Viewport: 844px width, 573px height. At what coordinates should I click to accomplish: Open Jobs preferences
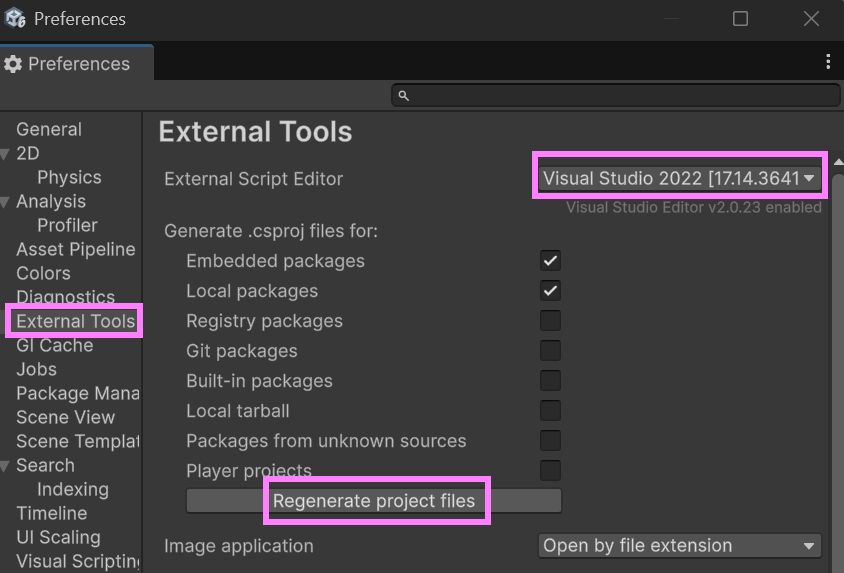[x=36, y=370]
